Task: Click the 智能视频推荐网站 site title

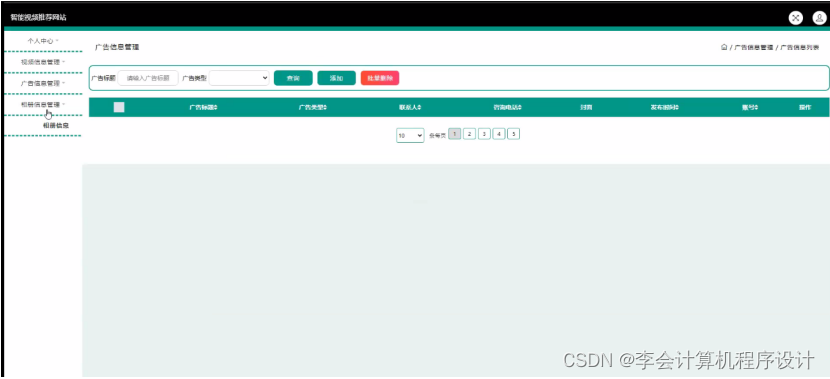Action: [38, 17]
